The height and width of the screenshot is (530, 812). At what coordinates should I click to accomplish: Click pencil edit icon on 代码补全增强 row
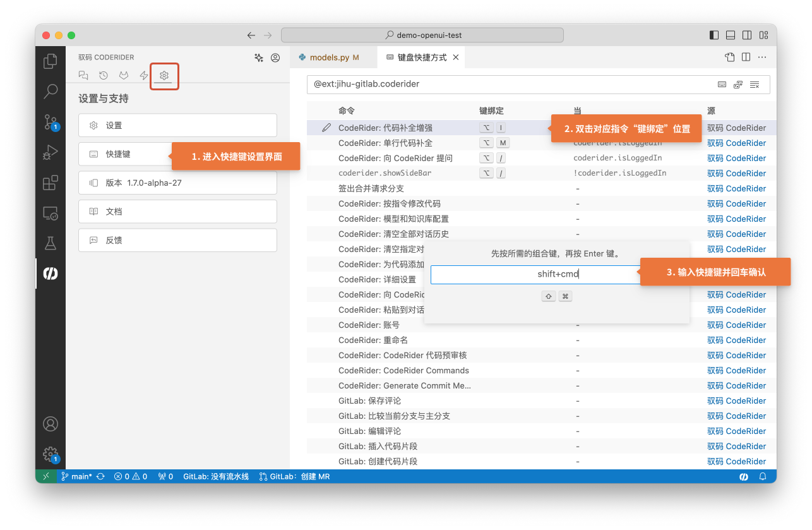[x=326, y=128]
